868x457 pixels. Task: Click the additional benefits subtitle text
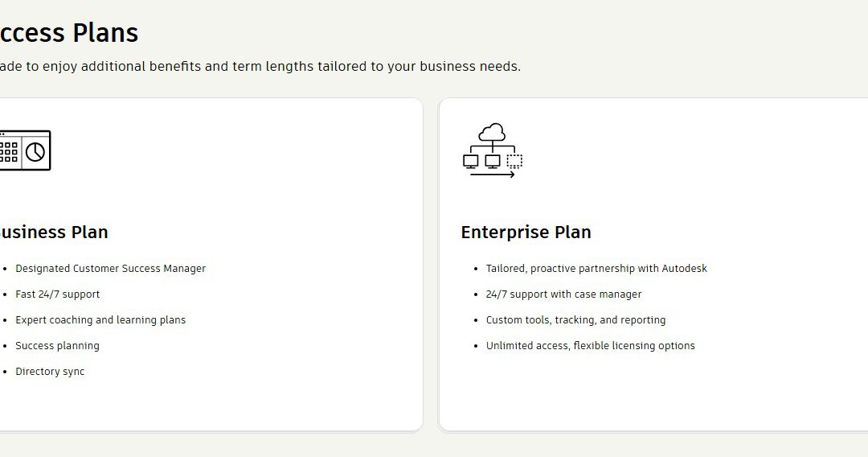pyautogui.click(x=260, y=67)
